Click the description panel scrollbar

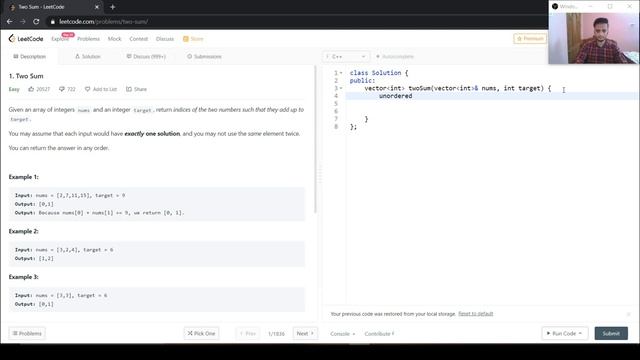[316, 139]
